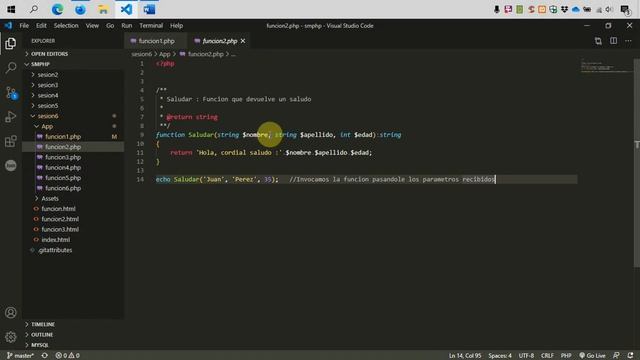Open Windows search from the taskbar

coord(34,9)
